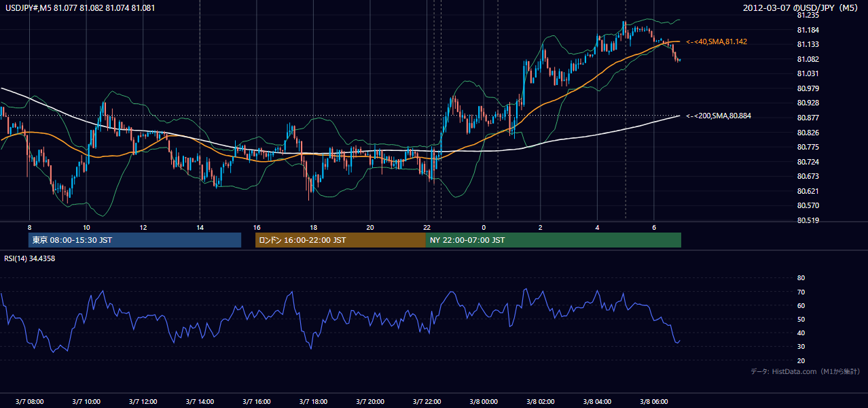Click the '3/8 04:00' time label
The height and width of the screenshot is (408, 868).
[x=597, y=401]
